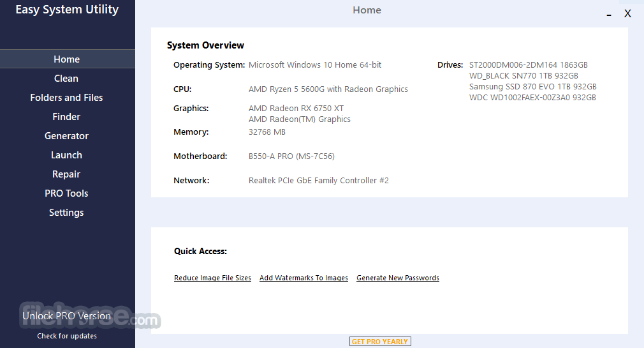Select the Finder menu item

click(x=66, y=117)
